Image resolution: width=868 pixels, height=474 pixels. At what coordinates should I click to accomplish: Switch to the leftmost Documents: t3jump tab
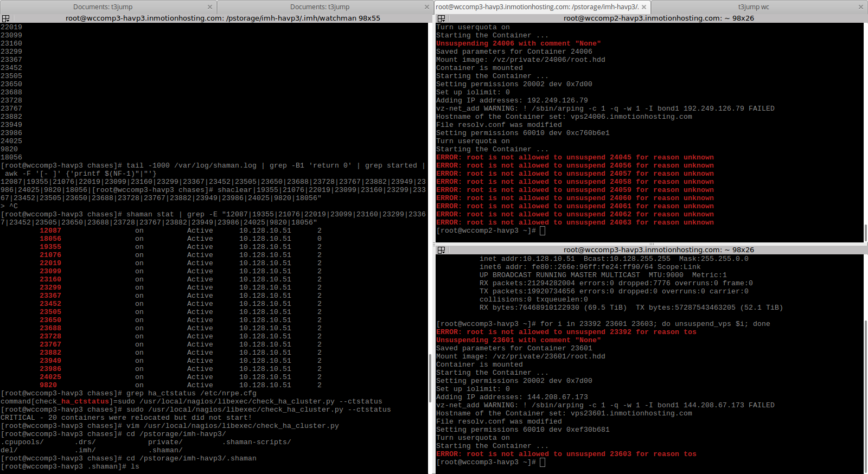(103, 7)
